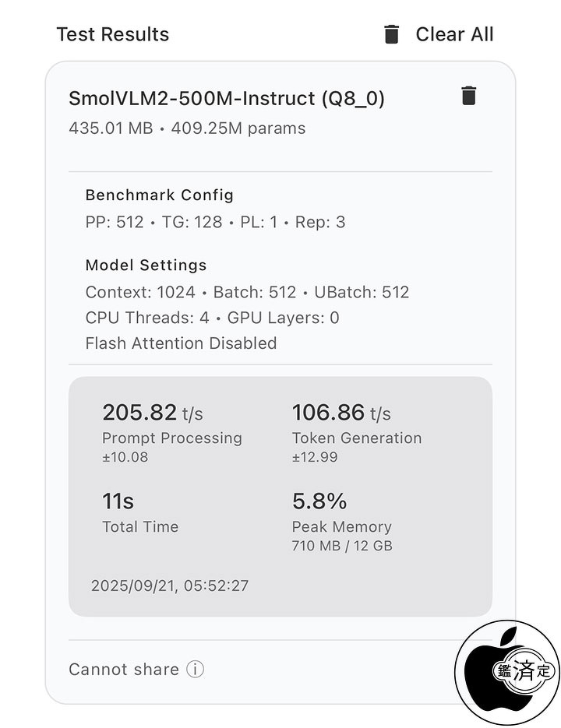Delete the SmolVLM2-500M-Instruct result via its trash icon
Screen dimensions: 561x728
point(468,96)
